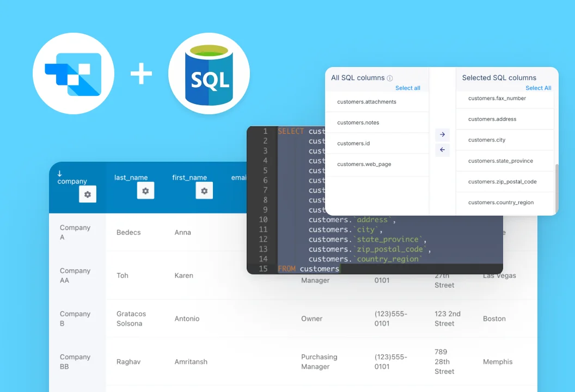Click the Memphis city cell
The width and height of the screenshot is (575, 392).
click(x=498, y=362)
